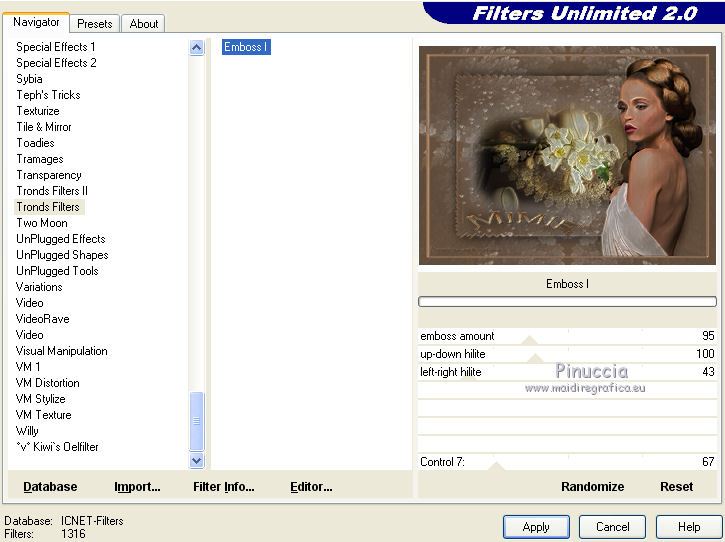Select the Texturize category

point(38,111)
